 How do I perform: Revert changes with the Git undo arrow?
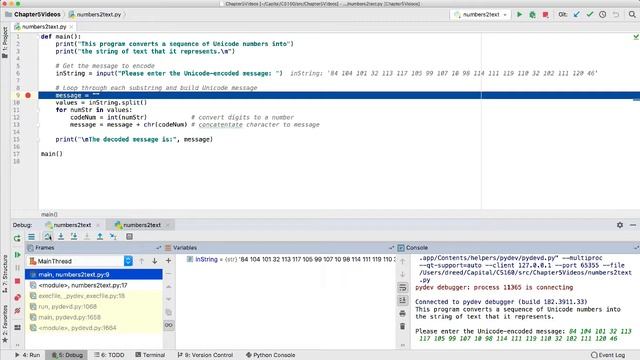tap(616, 14)
